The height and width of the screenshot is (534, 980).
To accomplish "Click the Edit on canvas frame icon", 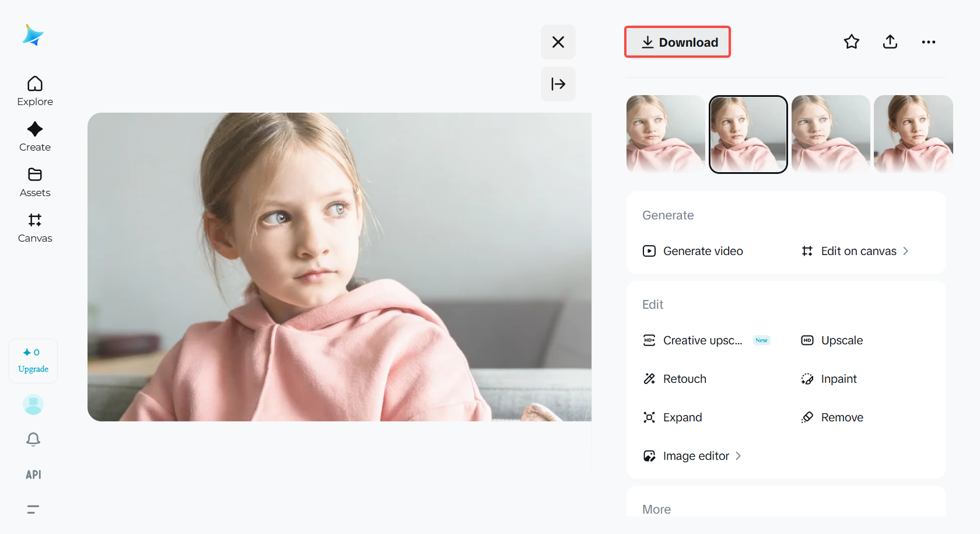I will 807,251.
